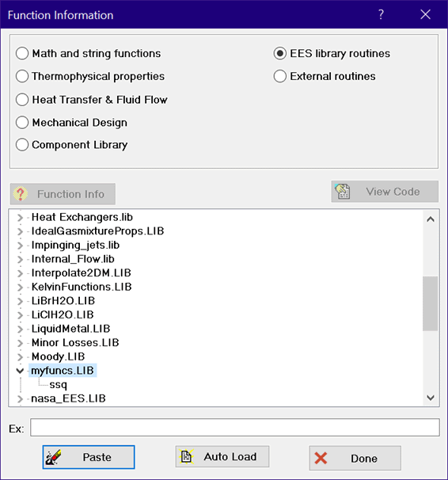
Task: Expand the Moody.LIB library node
Action: (20, 356)
